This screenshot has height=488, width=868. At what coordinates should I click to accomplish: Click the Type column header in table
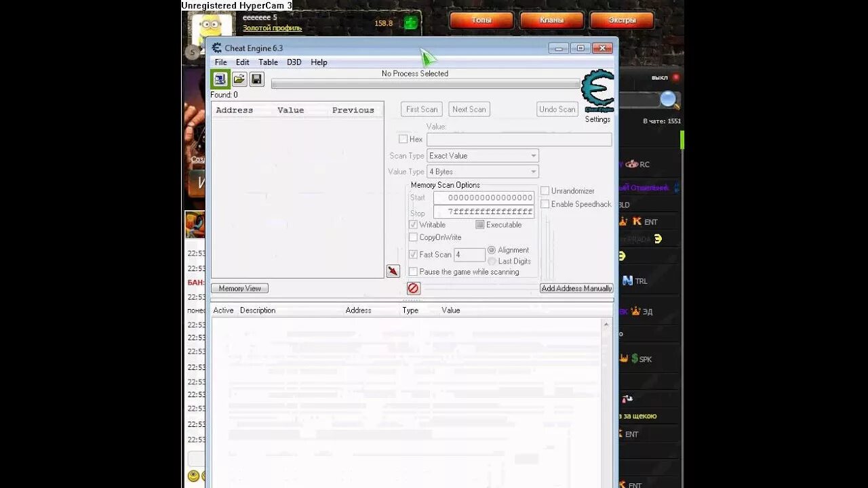click(x=410, y=310)
